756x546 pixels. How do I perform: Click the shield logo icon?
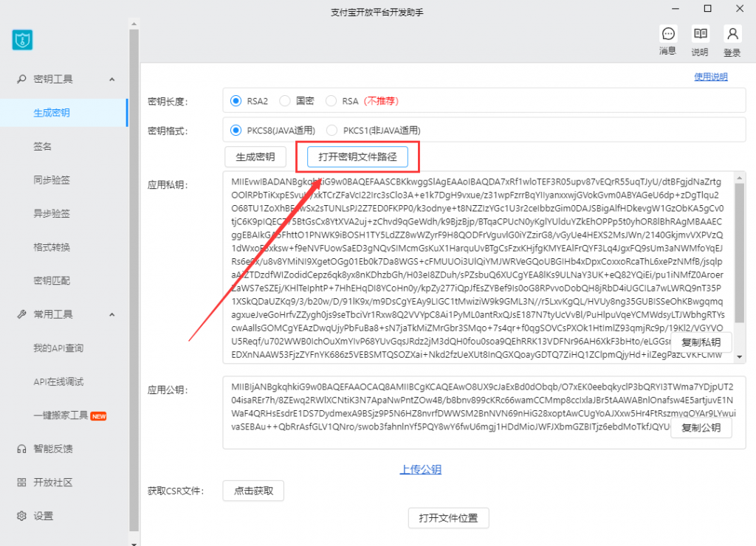tap(22, 40)
